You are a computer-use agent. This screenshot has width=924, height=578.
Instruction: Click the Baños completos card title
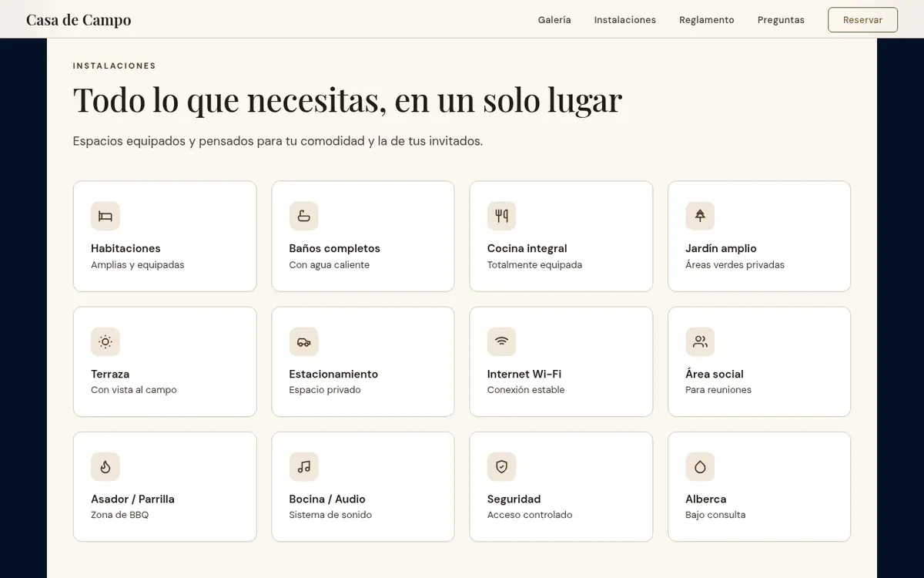click(x=335, y=248)
